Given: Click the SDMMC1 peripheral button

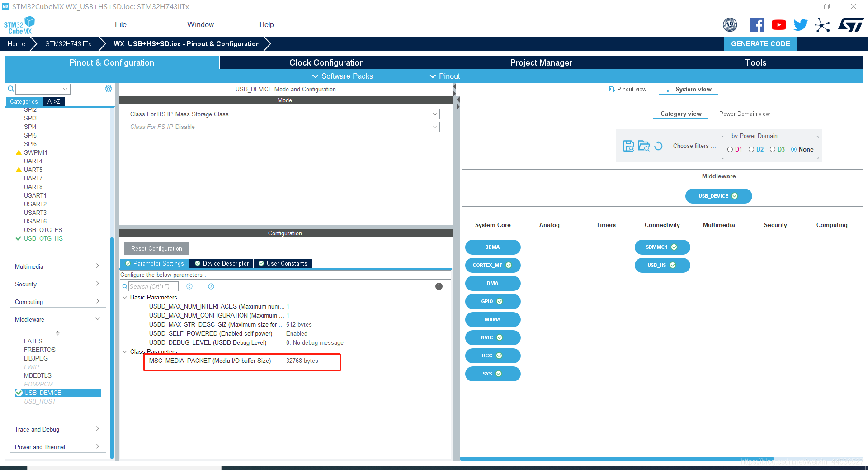Looking at the screenshot, I should click(662, 247).
